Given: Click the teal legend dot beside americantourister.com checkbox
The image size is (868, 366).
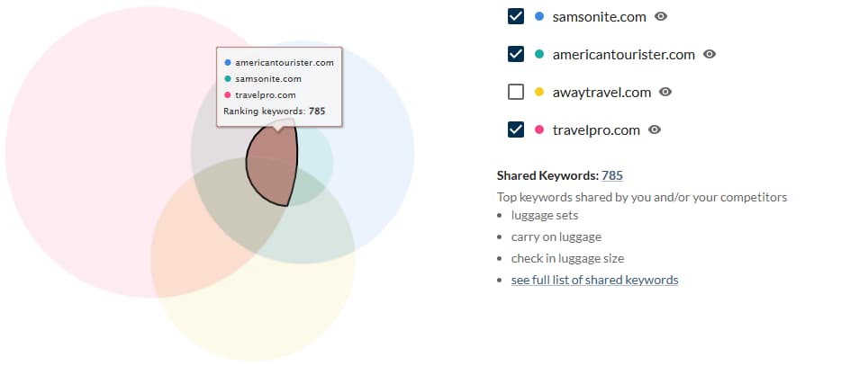Looking at the screenshot, I should pyautogui.click(x=538, y=54).
